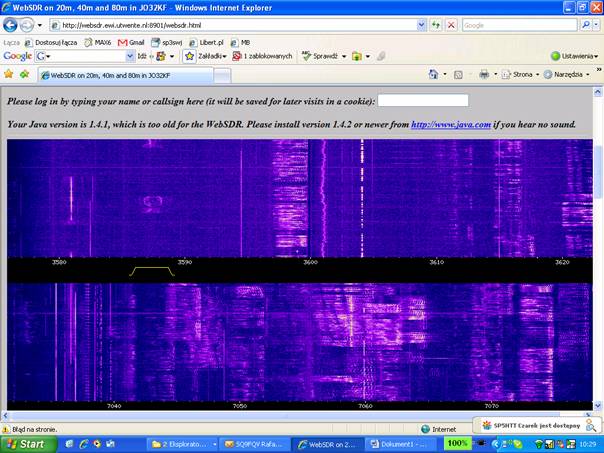
Task: Expand the Strona page menu
Action: 524,74
